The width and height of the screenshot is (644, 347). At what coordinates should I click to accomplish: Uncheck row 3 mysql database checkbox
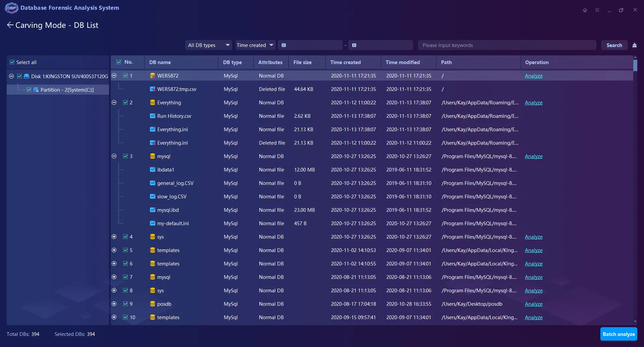[x=125, y=156]
